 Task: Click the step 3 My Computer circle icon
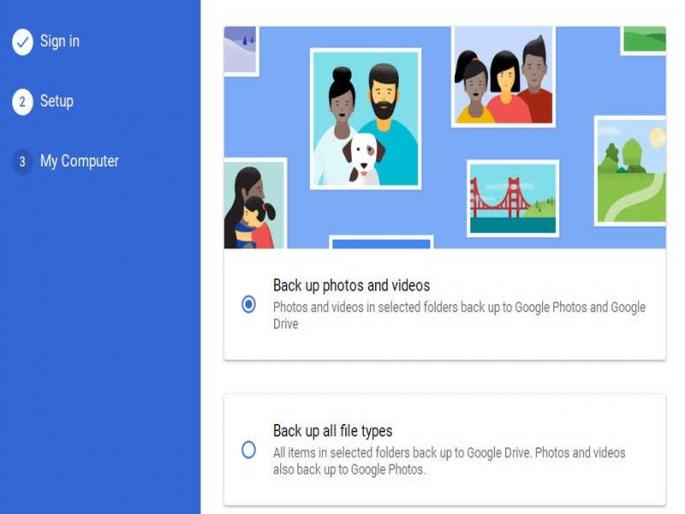click(22, 162)
